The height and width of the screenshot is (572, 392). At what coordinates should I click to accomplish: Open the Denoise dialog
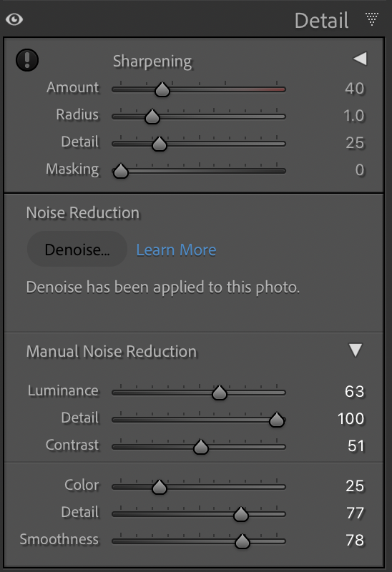(77, 250)
